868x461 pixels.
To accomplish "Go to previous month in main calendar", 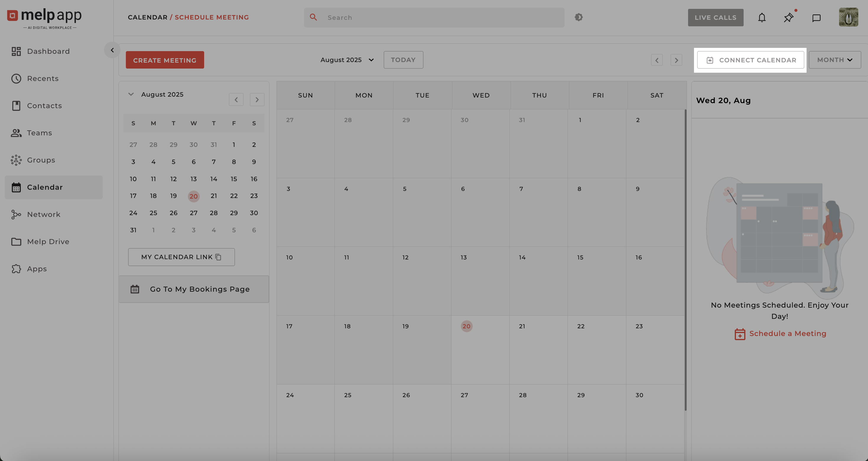I will 656,60.
